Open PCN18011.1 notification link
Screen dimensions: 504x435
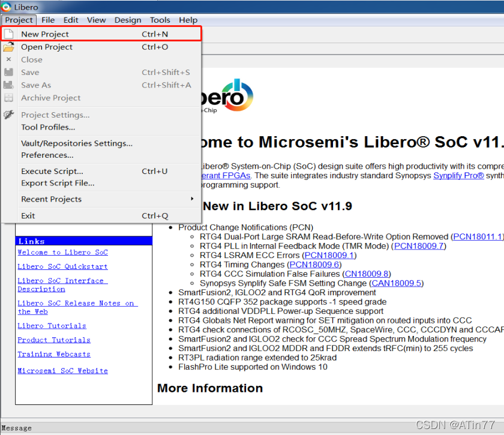click(478, 236)
